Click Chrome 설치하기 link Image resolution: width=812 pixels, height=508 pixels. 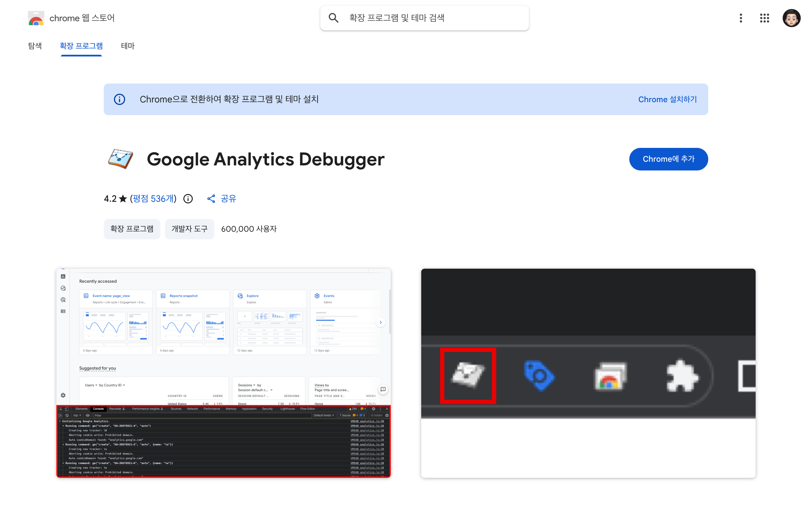point(667,99)
